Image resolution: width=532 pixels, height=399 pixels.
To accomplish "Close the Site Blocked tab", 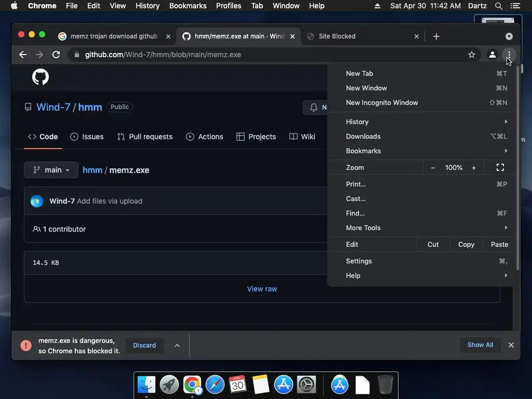I will [x=417, y=36].
